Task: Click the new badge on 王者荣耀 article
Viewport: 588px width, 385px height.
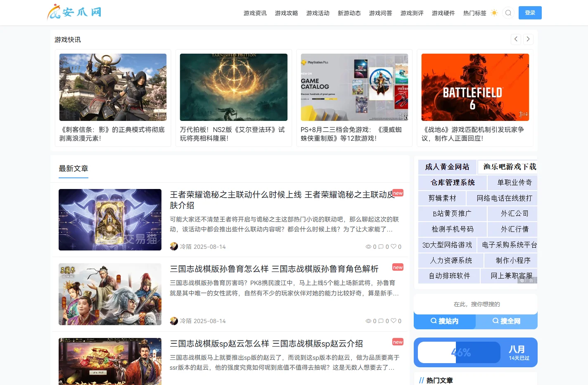Action: click(x=398, y=193)
